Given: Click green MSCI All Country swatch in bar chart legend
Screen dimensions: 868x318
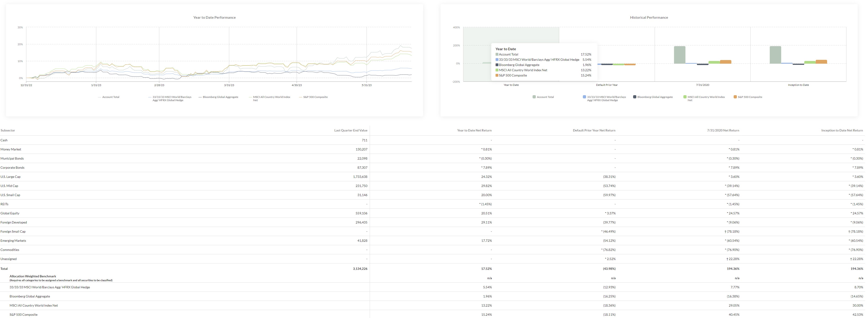Looking at the screenshot, I should 685,97.
